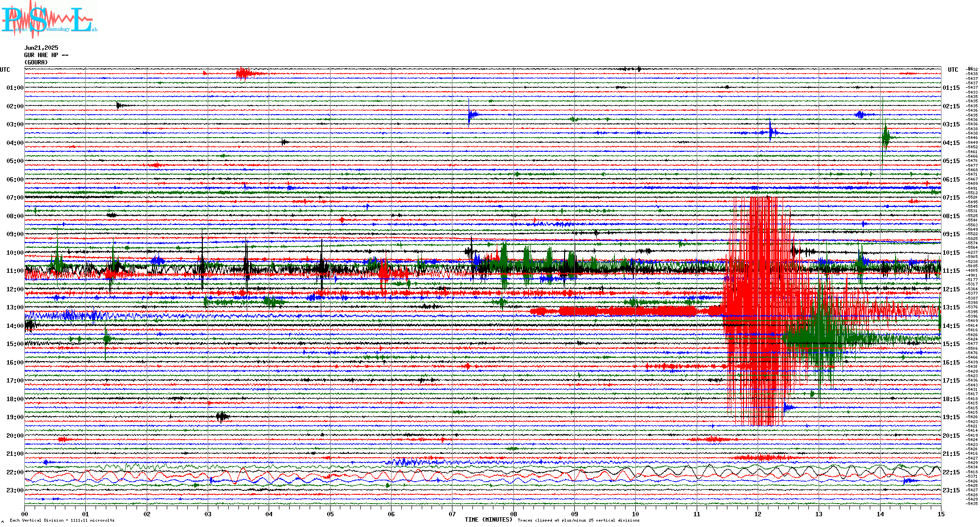The height and width of the screenshot is (527, 980).
Task: Click the 04:00 hour label
Action: 15,143
